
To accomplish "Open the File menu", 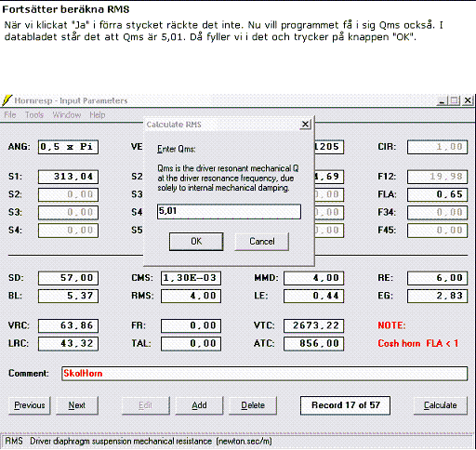I will pos(10,115).
